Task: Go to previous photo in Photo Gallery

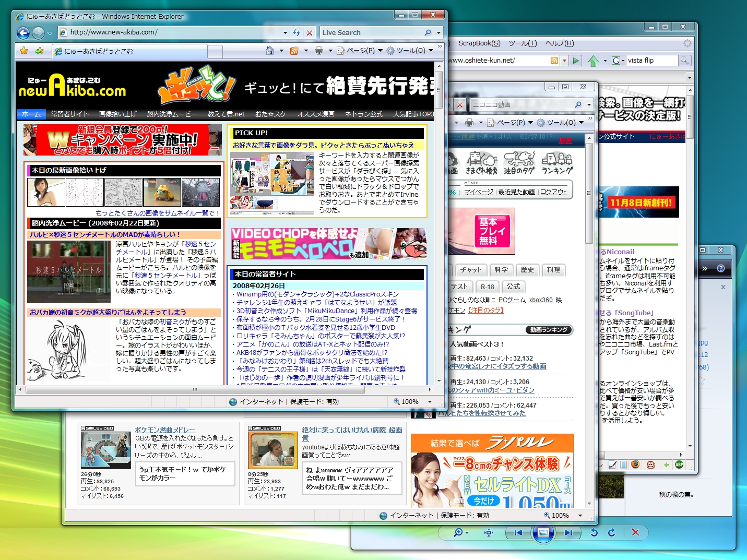Action: tap(518, 532)
